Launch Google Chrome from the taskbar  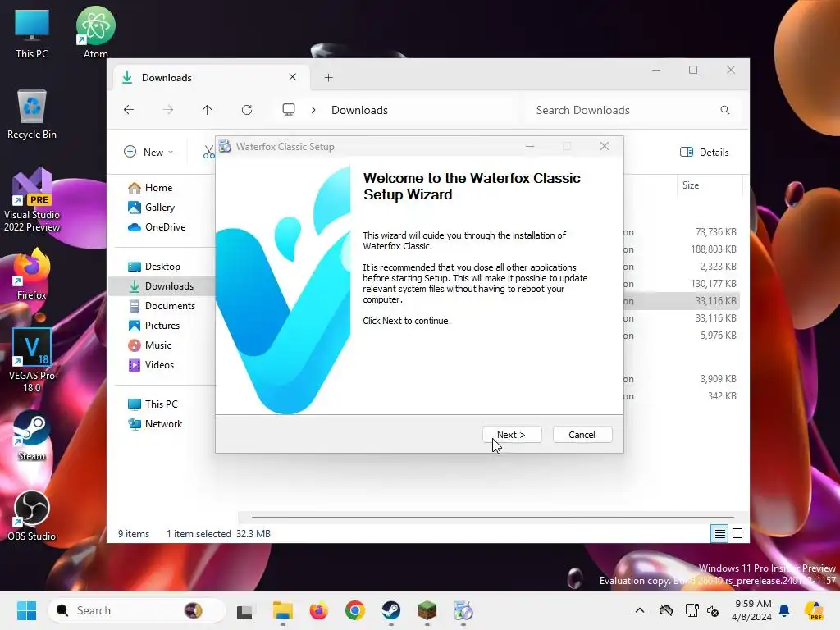354,611
